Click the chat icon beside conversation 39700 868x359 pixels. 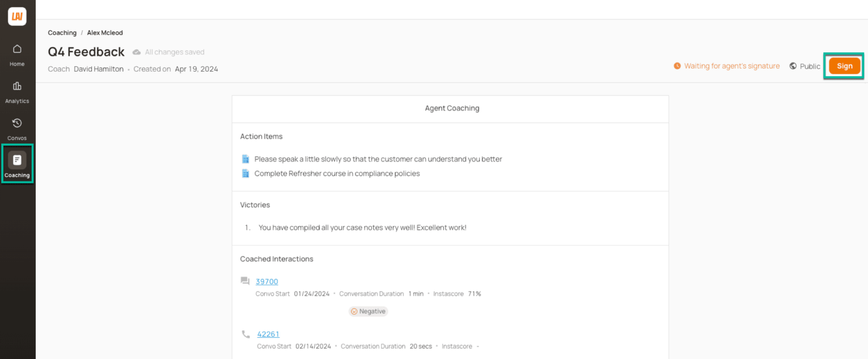(245, 281)
